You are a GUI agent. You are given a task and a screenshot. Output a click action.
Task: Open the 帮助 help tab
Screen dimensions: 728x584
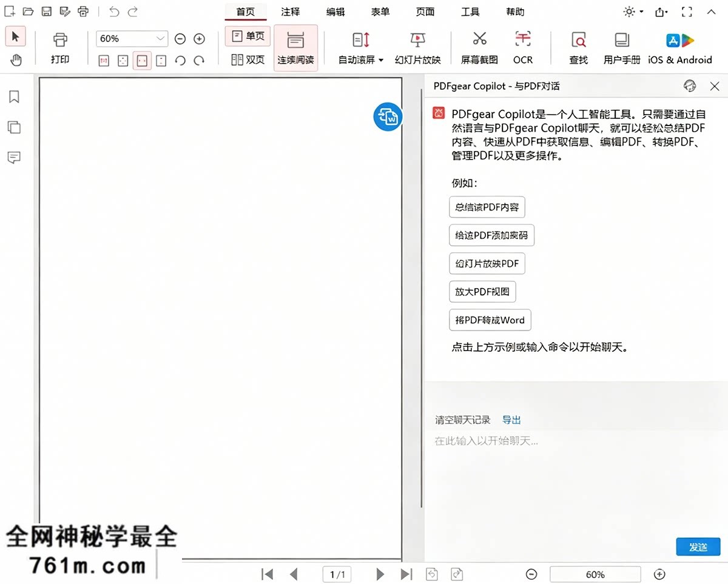coord(515,12)
